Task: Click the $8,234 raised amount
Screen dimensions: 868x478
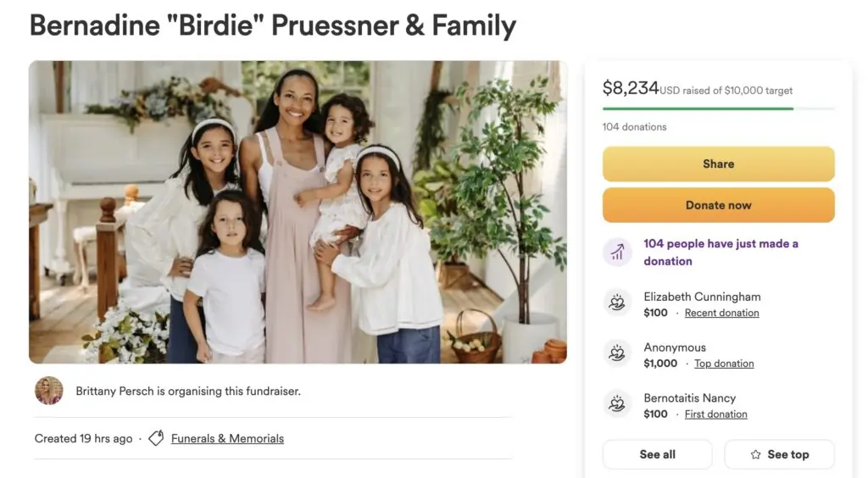Action: pos(630,87)
